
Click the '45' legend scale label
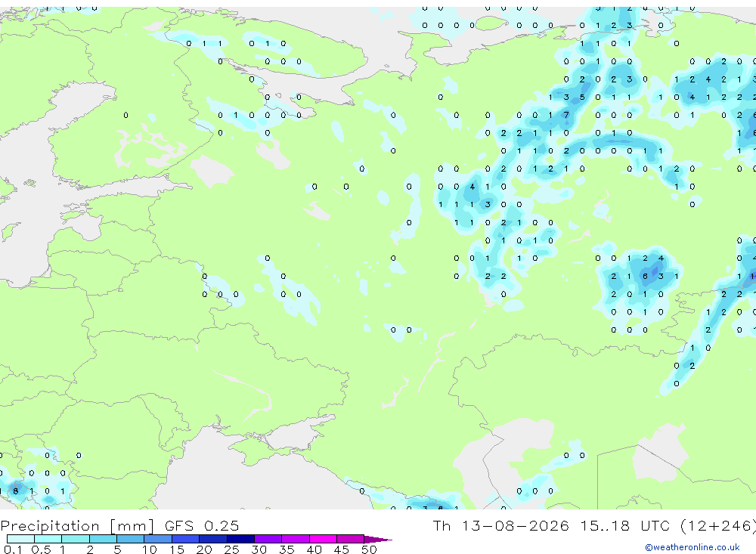[342, 549]
